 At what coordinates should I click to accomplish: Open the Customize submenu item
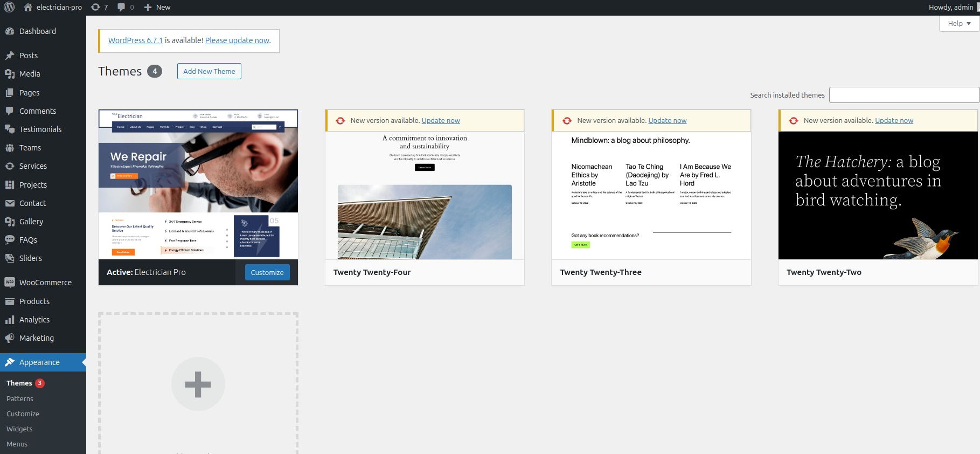pos(23,414)
